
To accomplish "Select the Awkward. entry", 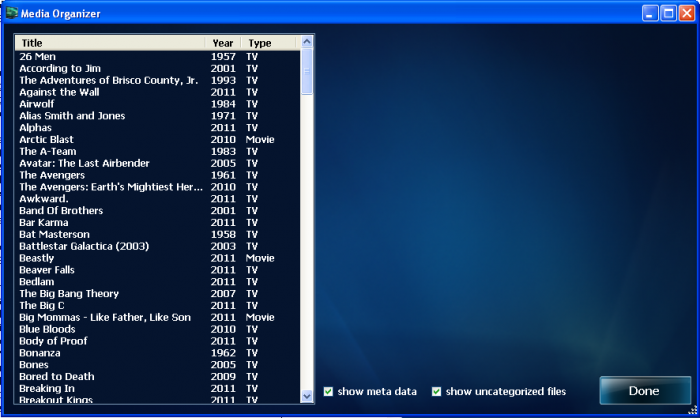I will [158, 199].
